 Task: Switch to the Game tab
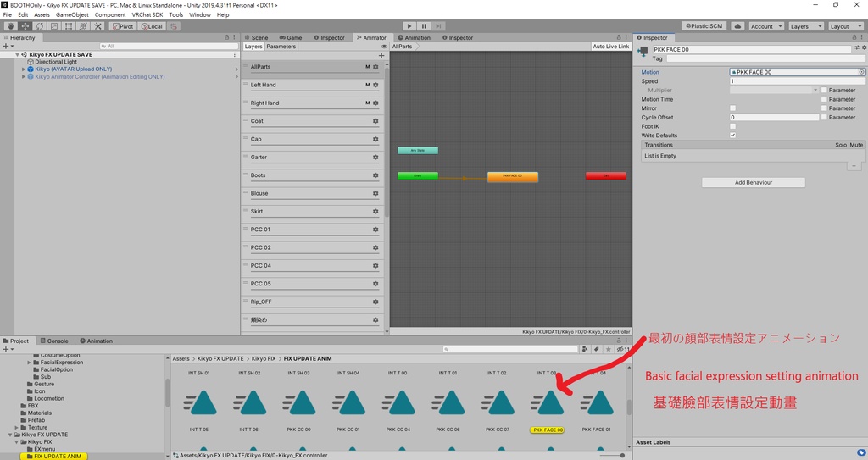291,37
